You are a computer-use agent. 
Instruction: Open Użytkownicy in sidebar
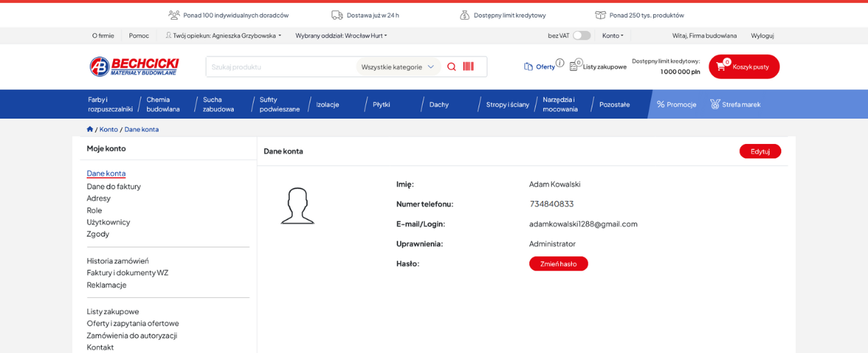108,222
